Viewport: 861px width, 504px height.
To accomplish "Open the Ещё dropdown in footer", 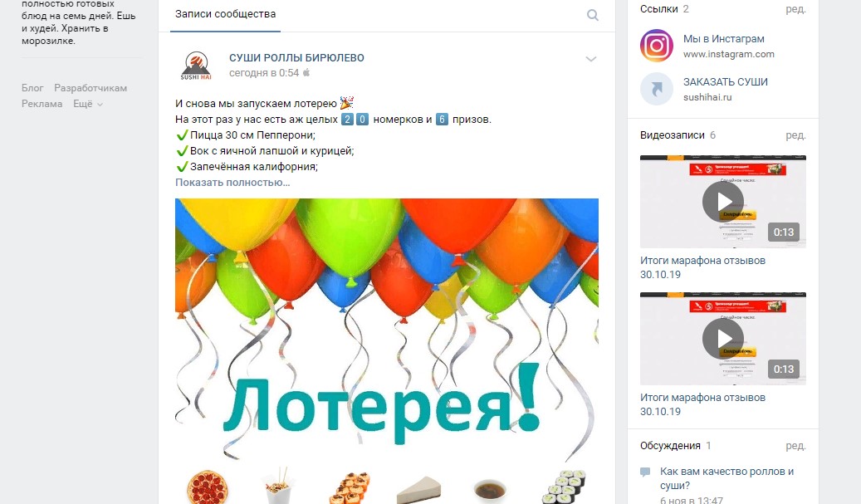I will click(x=88, y=104).
